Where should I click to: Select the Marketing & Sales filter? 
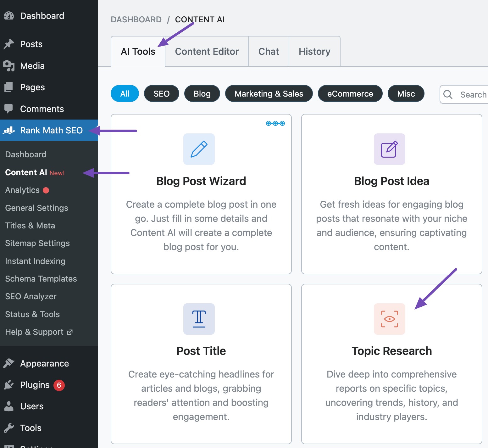(x=269, y=94)
